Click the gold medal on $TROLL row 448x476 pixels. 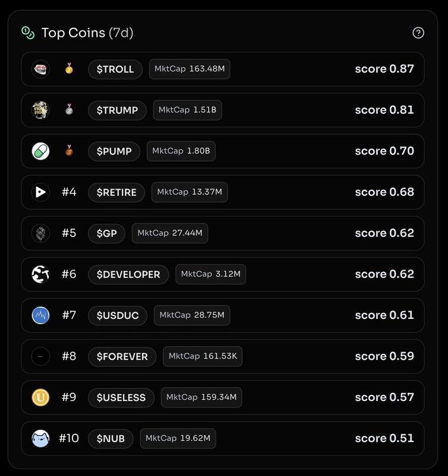[x=69, y=68]
